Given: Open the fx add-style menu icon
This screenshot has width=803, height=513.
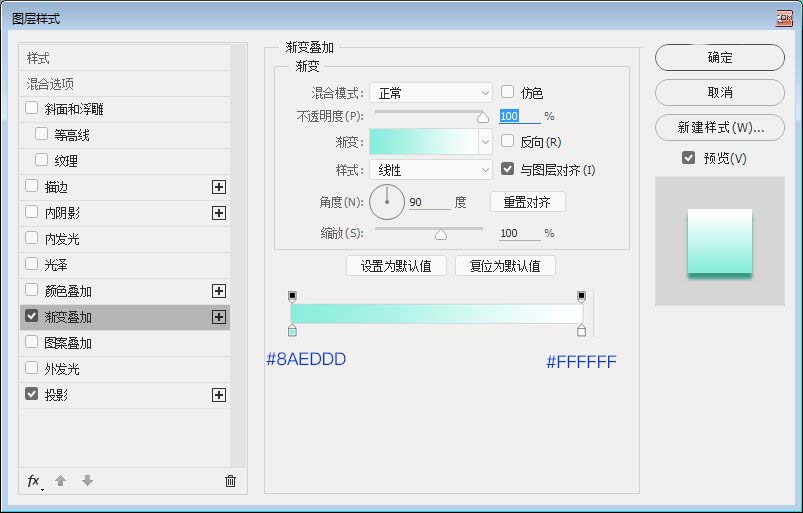Looking at the screenshot, I should [x=34, y=481].
